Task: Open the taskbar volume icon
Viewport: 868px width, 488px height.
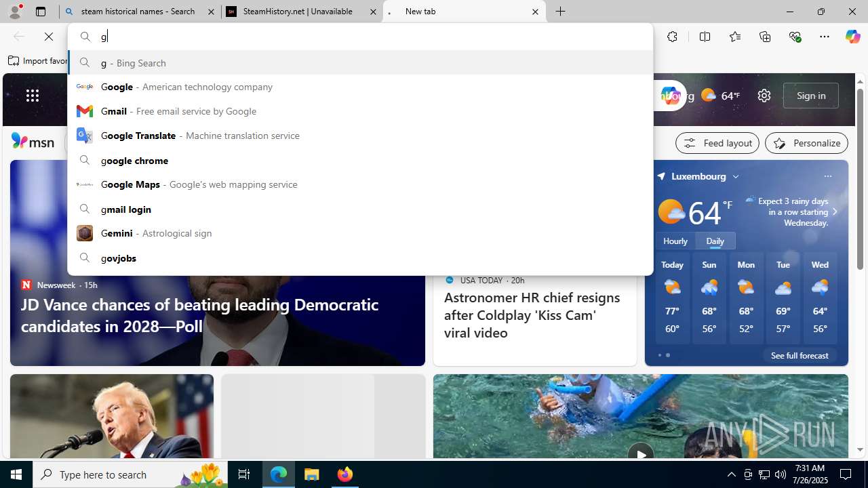Action: click(780, 474)
